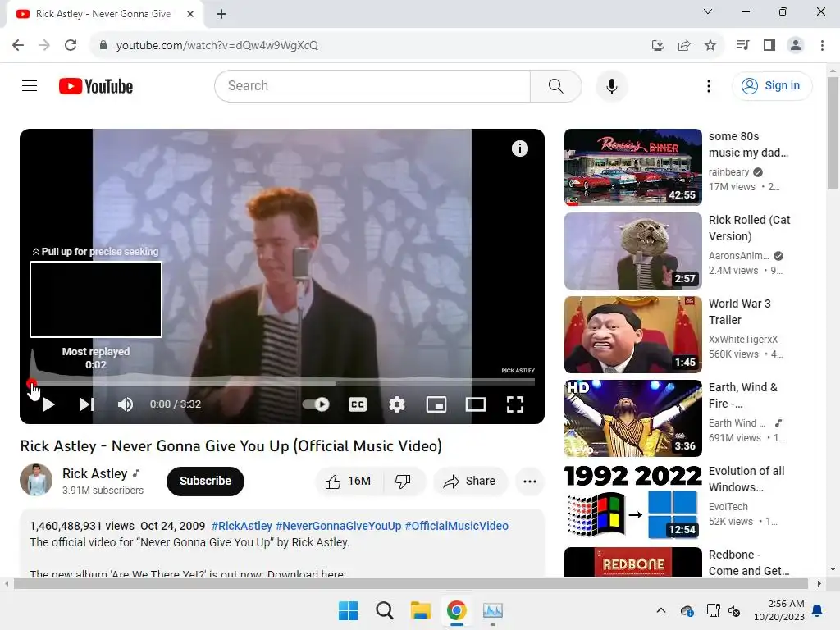The height and width of the screenshot is (630, 840).
Task: Seek on the video progress bar
Action: 283,383
